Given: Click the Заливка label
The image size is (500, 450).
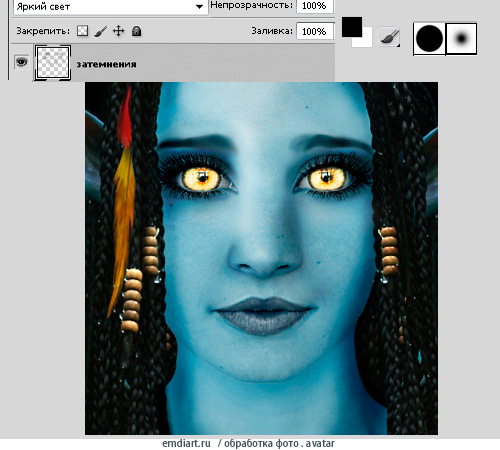Looking at the screenshot, I should 272,31.
